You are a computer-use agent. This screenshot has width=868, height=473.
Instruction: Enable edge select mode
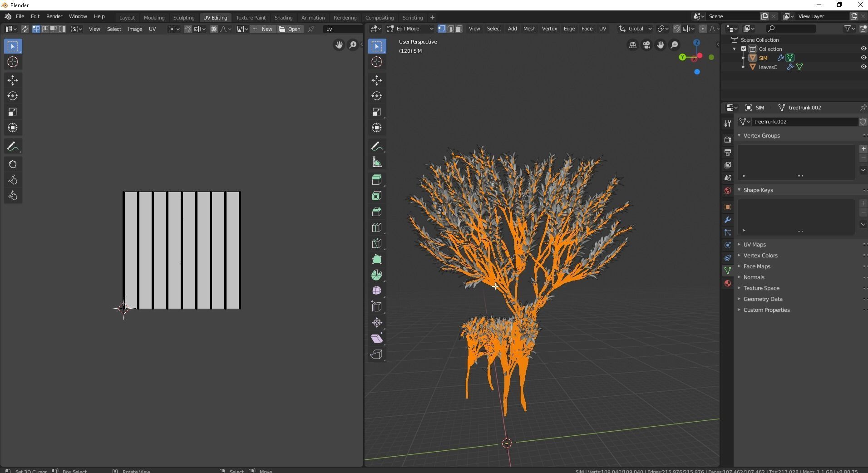(x=450, y=29)
